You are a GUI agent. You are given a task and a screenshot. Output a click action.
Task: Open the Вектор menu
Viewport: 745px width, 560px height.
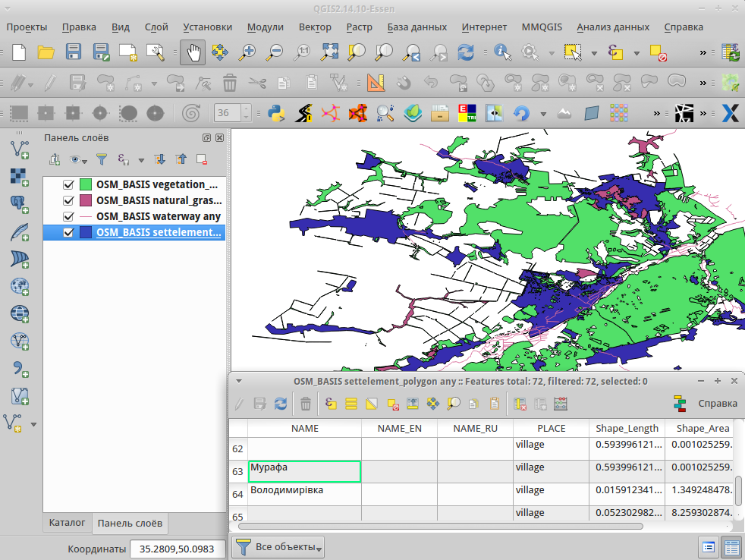[x=315, y=27]
